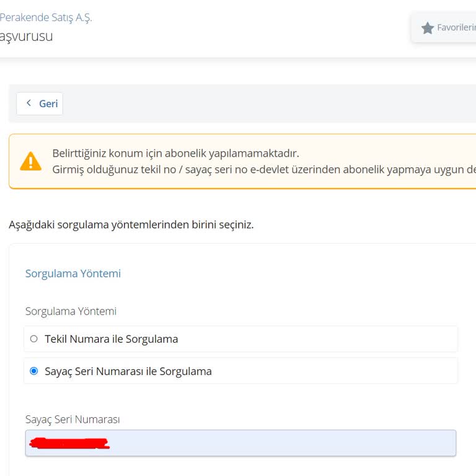Click the 'Tekil Numara ile Sorgulama' option label
This screenshot has height=476, width=476.
(x=112, y=339)
